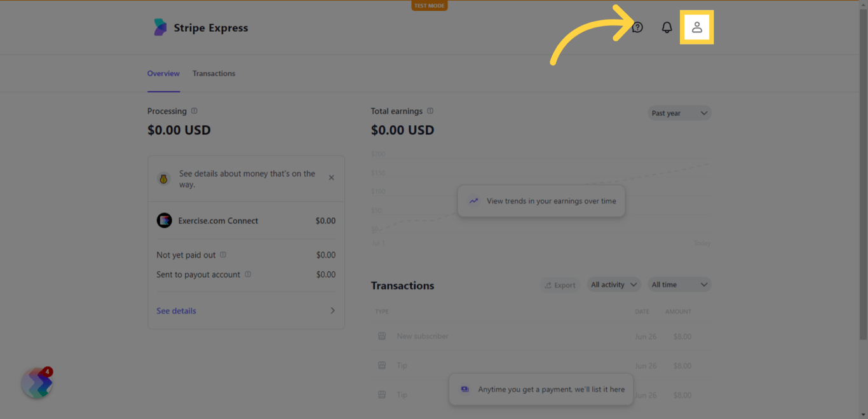Select the Overview tab
The image size is (868, 419).
point(163,73)
